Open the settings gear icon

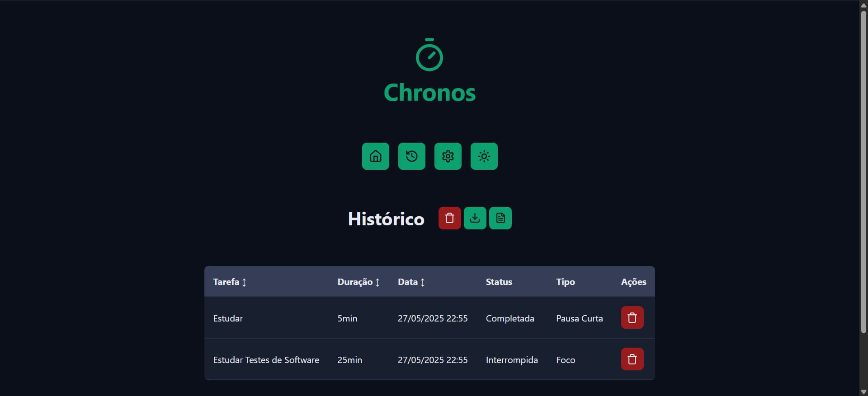click(x=448, y=156)
